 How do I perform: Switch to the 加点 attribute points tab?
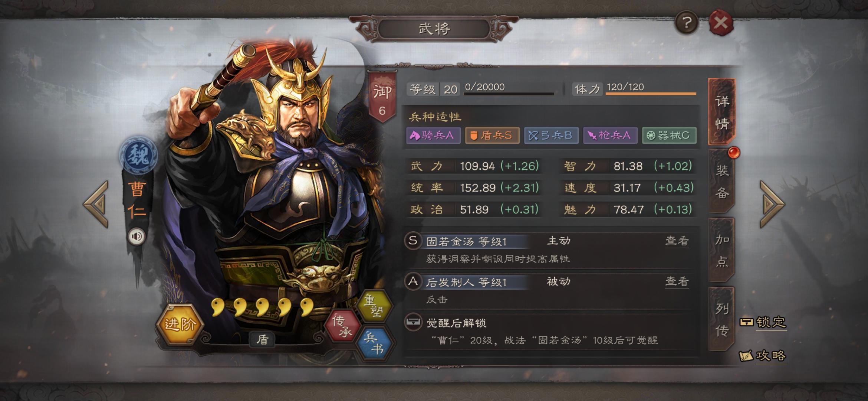click(x=722, y=250)
